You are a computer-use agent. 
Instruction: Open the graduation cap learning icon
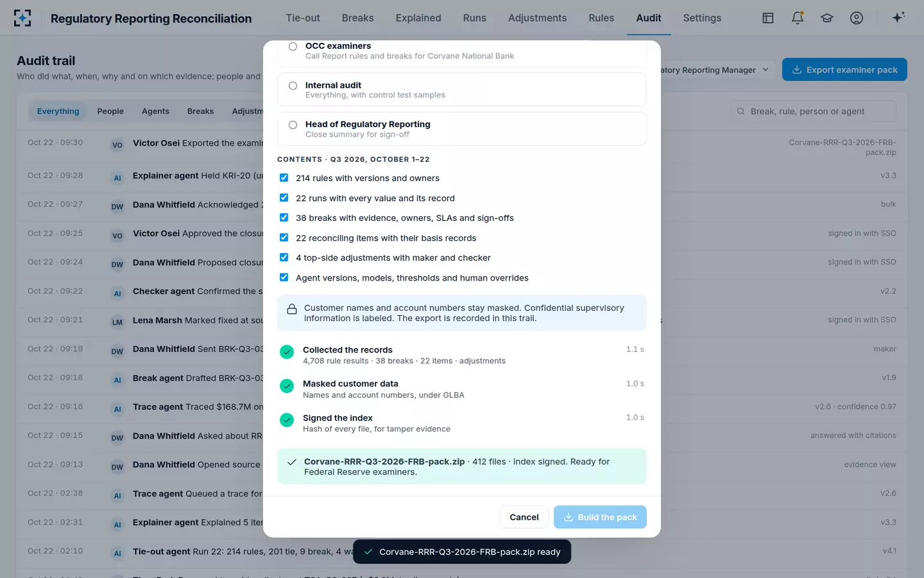[x=827, y=18]
